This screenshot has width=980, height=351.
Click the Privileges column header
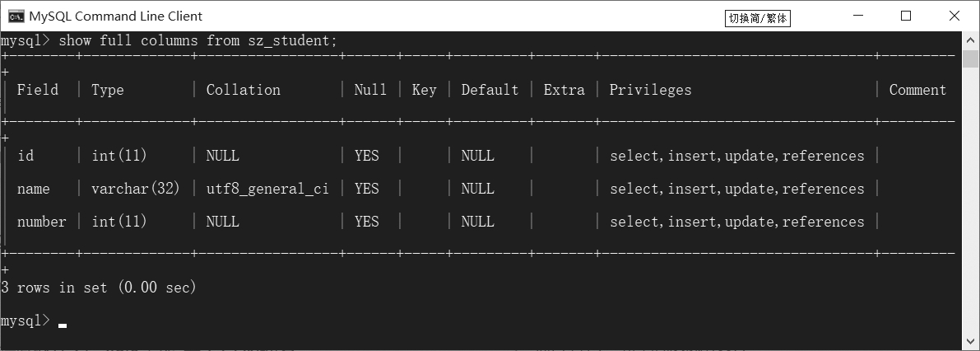click(x=650, y=90)
